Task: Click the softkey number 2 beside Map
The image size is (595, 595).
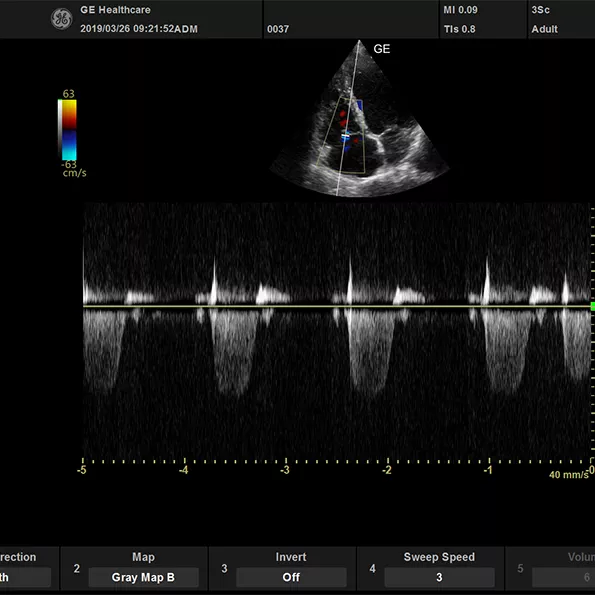Action: 77,568
